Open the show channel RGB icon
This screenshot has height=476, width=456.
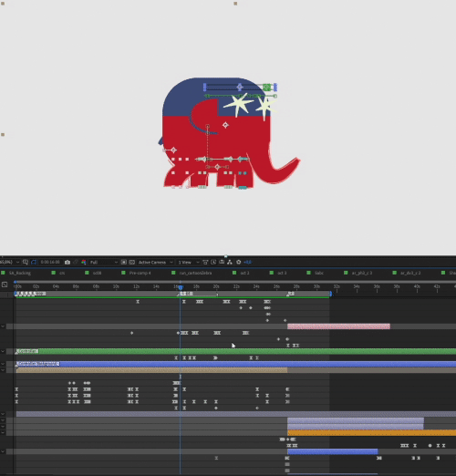pyautogui.click(x=84, y=262)
